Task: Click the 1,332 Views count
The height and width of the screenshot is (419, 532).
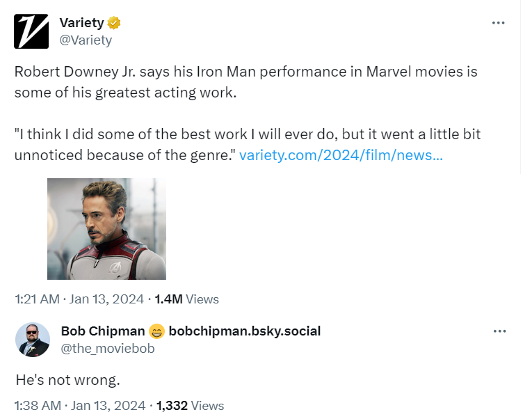Action: pos(190,405)
